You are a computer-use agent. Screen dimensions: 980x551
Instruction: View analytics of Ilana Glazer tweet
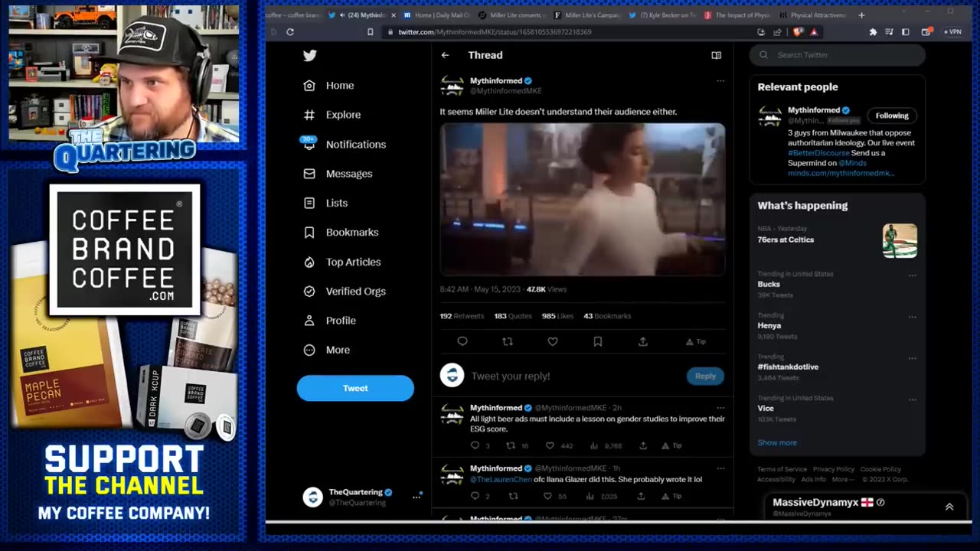click(x=590, y=496)
